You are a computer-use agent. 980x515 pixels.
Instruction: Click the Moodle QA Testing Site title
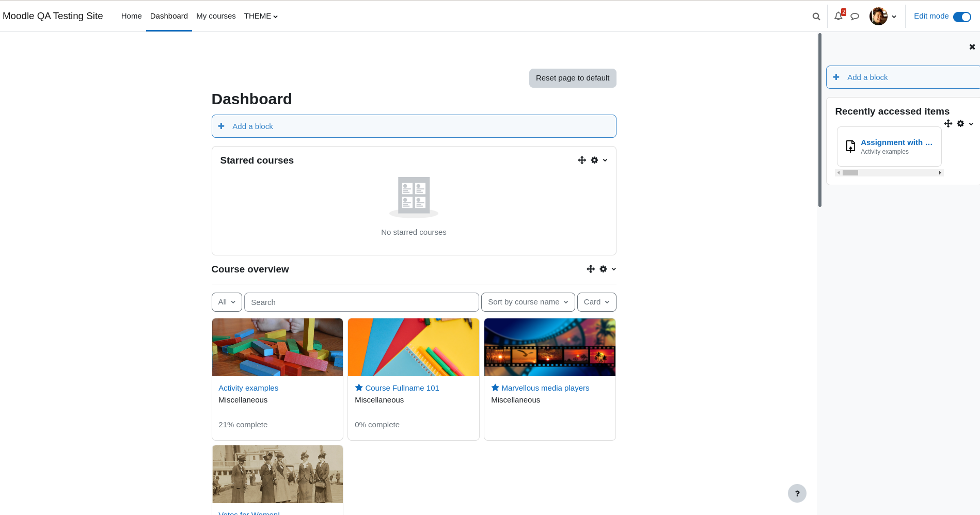pos(53,16)
